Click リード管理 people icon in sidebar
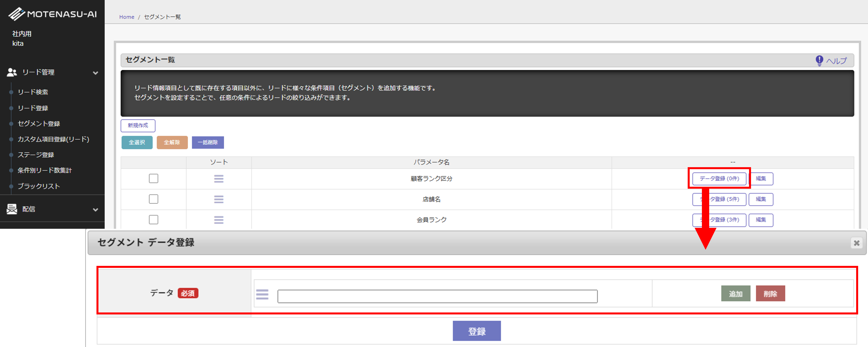The image size is (868, 347). 12,72
